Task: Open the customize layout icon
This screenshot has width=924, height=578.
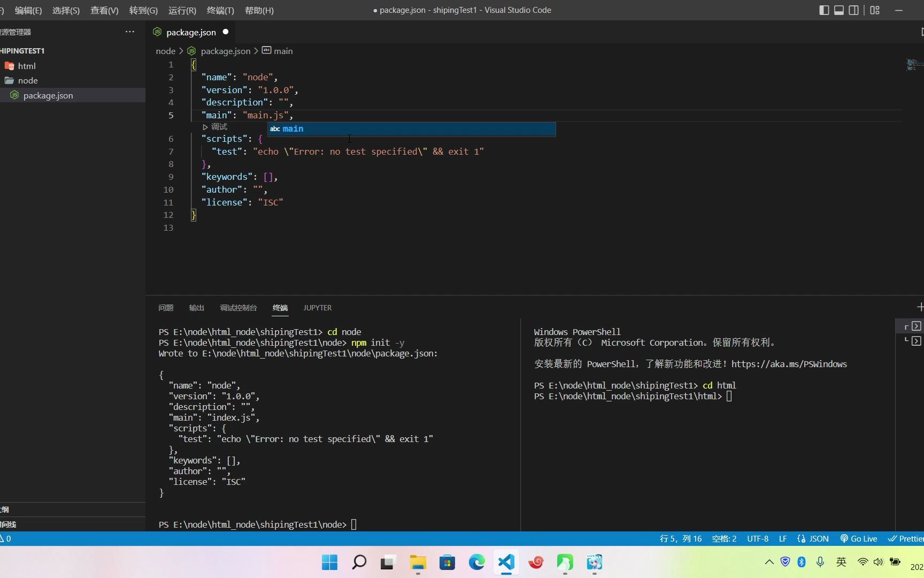Action: coord(875,10)
